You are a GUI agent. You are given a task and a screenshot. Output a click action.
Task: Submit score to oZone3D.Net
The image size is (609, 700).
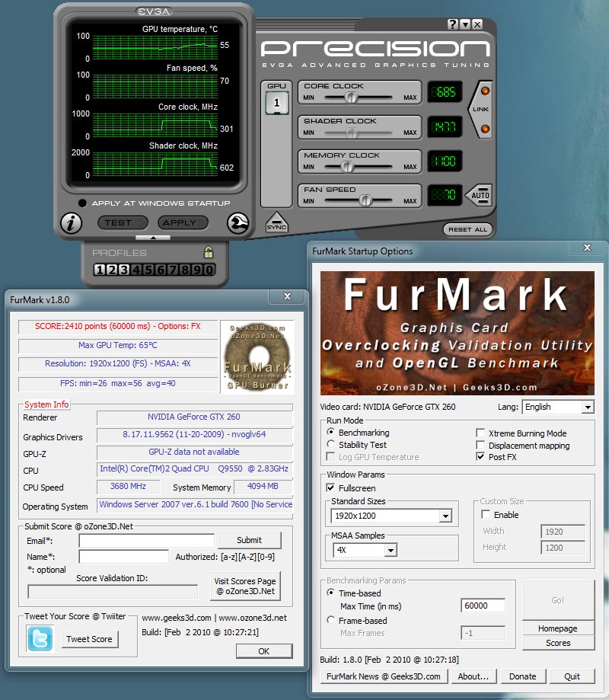pyautogui.click(x=250, y=540)
